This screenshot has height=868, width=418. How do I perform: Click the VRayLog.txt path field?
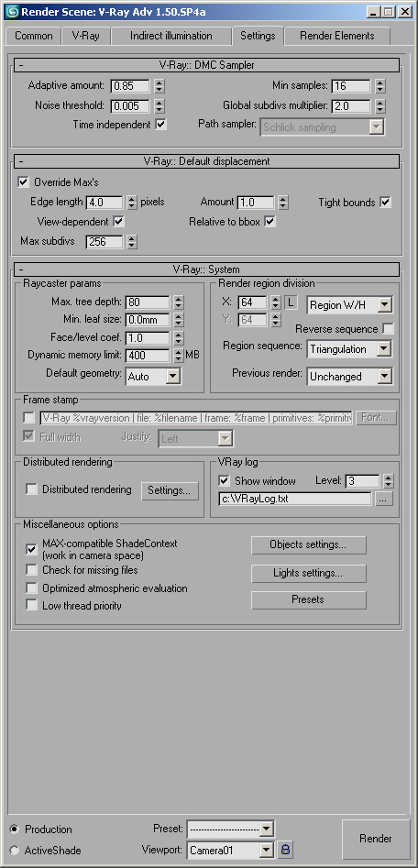[295, 499]
